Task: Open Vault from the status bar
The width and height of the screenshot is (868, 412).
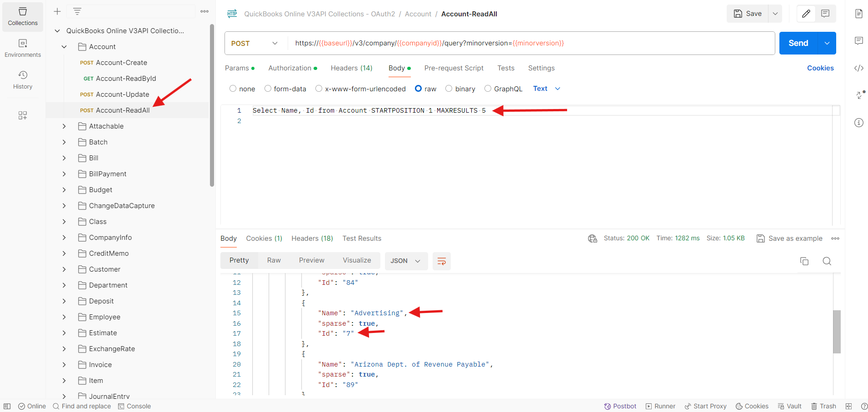Action: tap(789, 406)
